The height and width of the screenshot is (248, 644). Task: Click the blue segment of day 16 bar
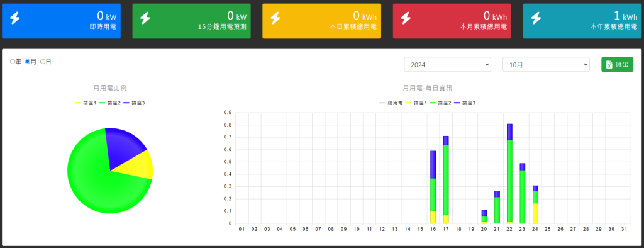[x=433, y=164]
